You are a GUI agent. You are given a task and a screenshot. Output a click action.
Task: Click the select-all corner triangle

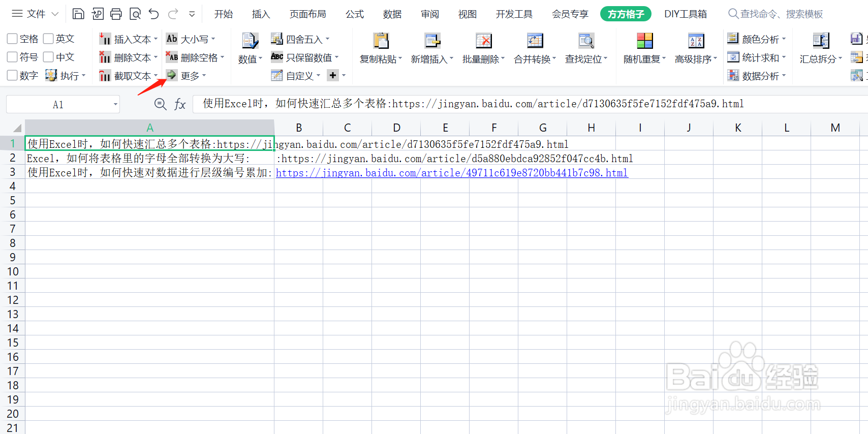pos(17,128)
